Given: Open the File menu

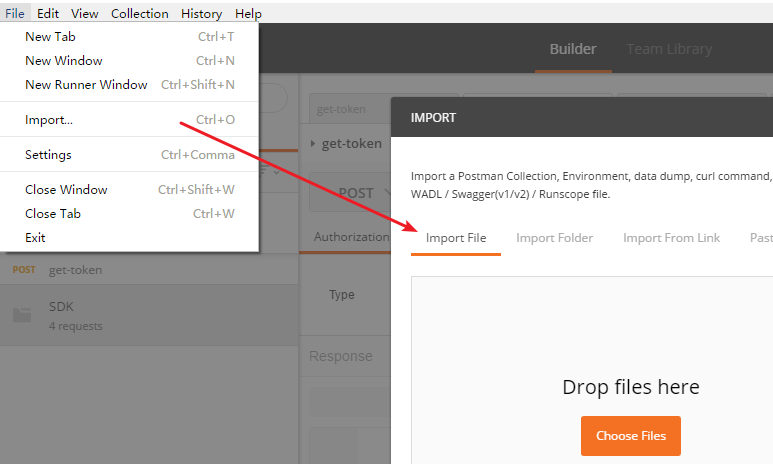Looking at the screenshot, I should pos(15,13).
